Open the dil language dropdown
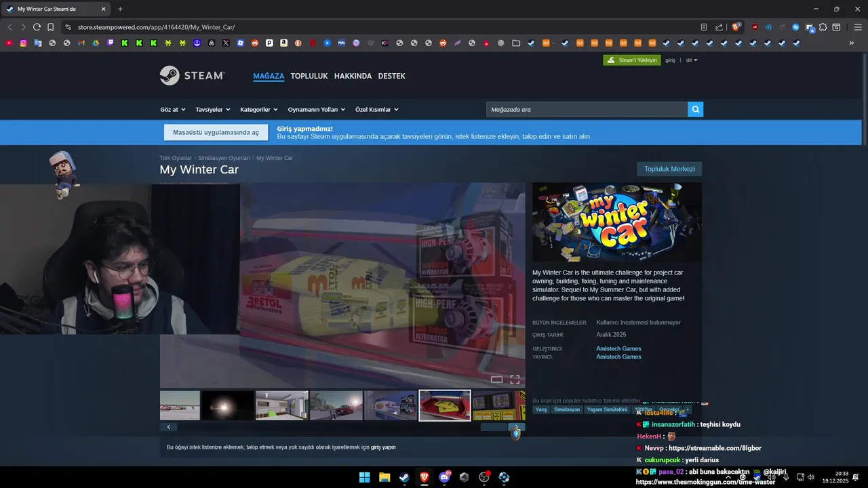The height and width of the screenshot is (488, 868). (x=692, y=60)
